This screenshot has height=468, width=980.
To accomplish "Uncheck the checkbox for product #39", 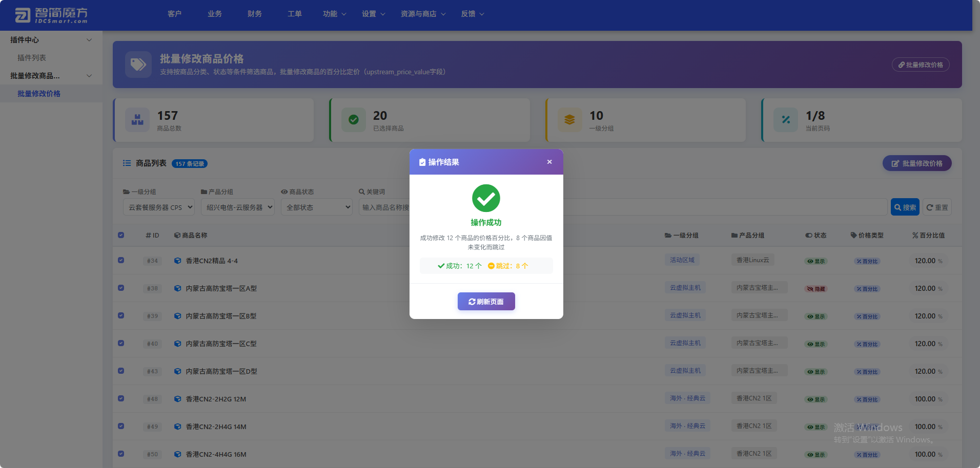I will pos(121,315).
